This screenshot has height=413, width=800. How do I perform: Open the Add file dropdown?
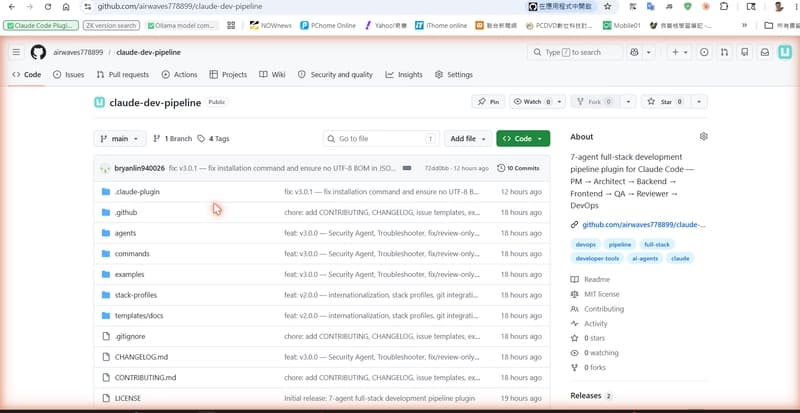pos(468,138)
